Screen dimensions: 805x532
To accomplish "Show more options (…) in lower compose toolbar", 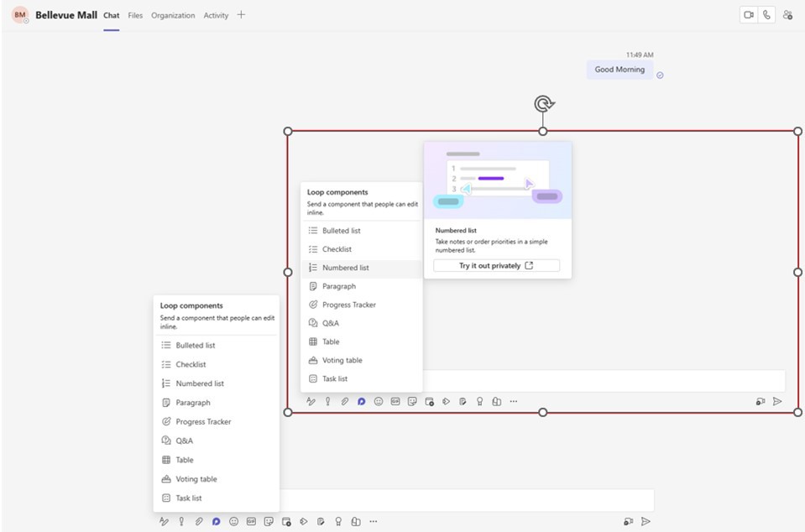I will 374,521.
